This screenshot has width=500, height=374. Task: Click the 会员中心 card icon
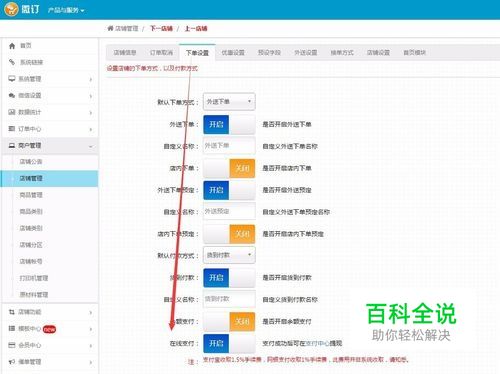[12, 345]
